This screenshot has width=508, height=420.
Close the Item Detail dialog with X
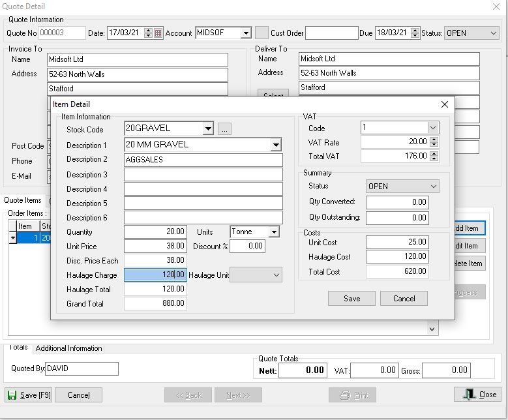click(445, 104)
